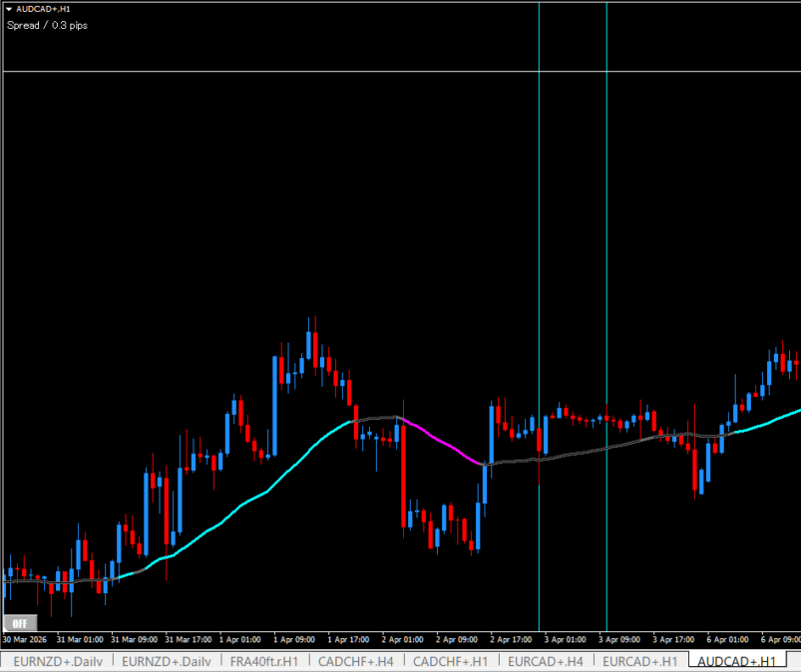Toggle the OFF button in chart corner
801x672 pixels.
(17, 623)
